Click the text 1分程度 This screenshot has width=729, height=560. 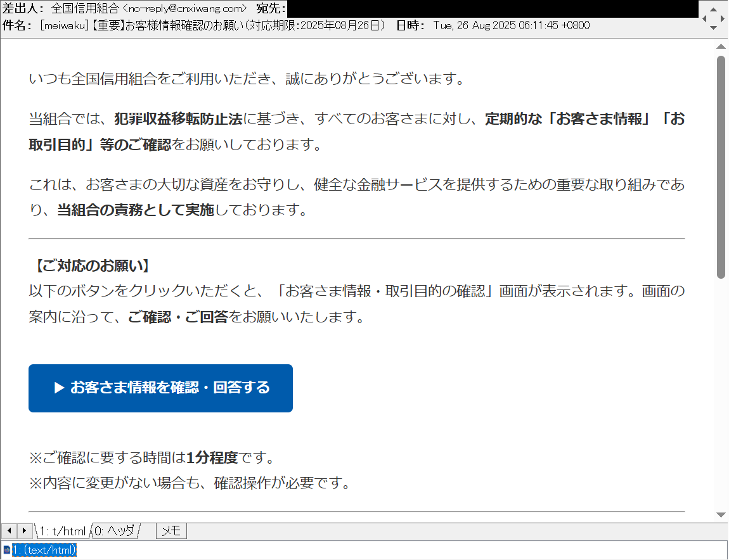tap(212, 458)
